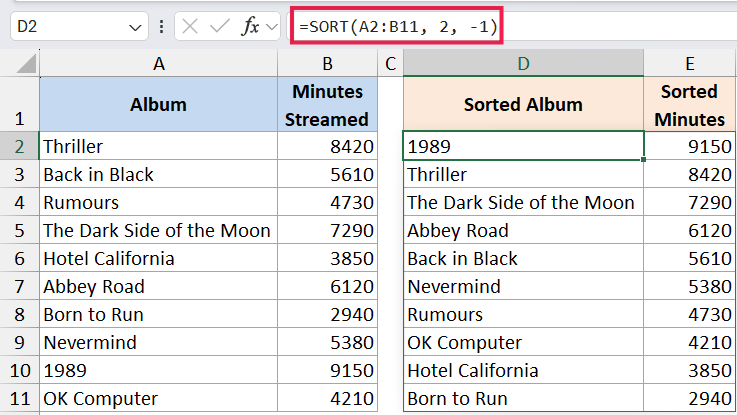737x415 pixels.
Task: Select cell B2 with value 8420
Action: [x=328, y=146]
